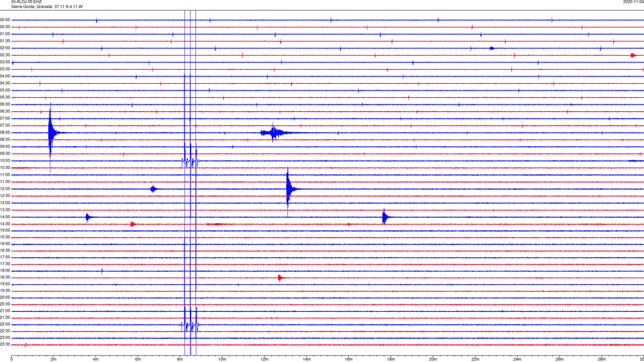This screenshot has height=362, width=644.
Task: Click the 24m tick on the time axis
Action: (517, 359)
